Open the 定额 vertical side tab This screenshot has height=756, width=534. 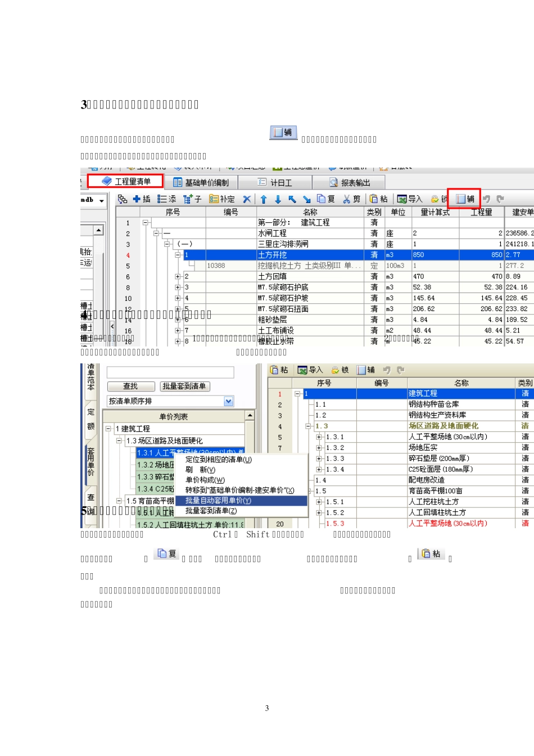click(91, 418)
